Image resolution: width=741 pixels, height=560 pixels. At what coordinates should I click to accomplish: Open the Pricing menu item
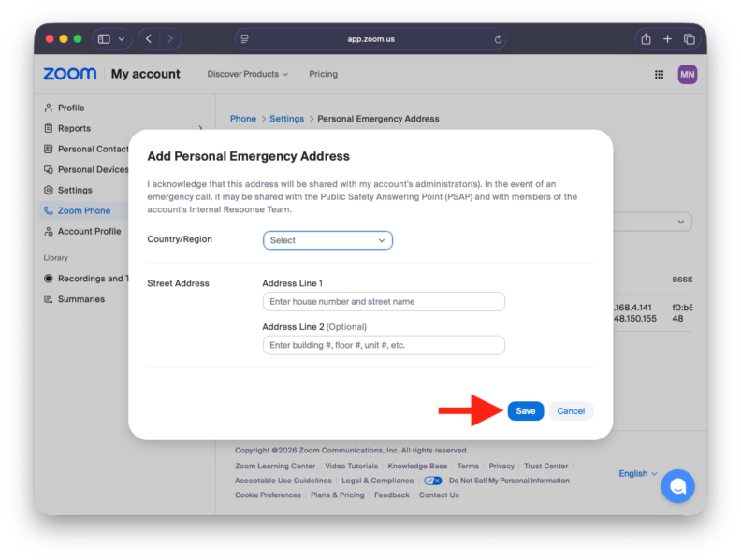pos(323,74)
